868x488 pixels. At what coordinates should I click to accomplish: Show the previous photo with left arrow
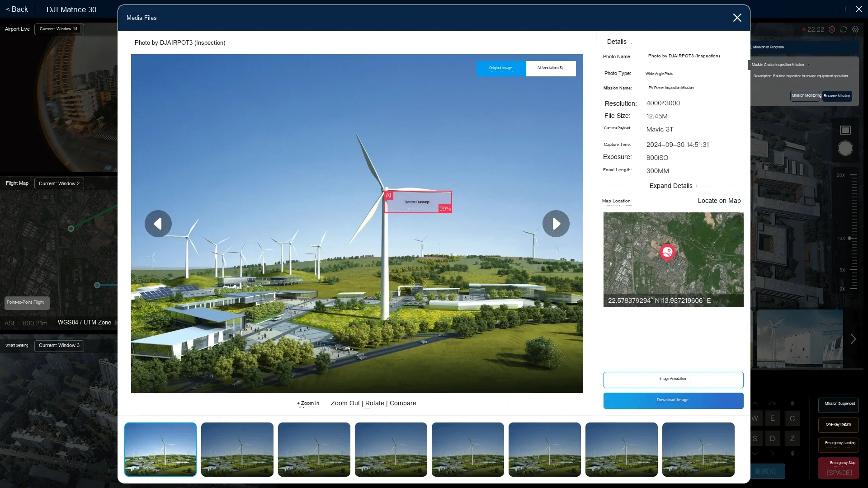158,224
